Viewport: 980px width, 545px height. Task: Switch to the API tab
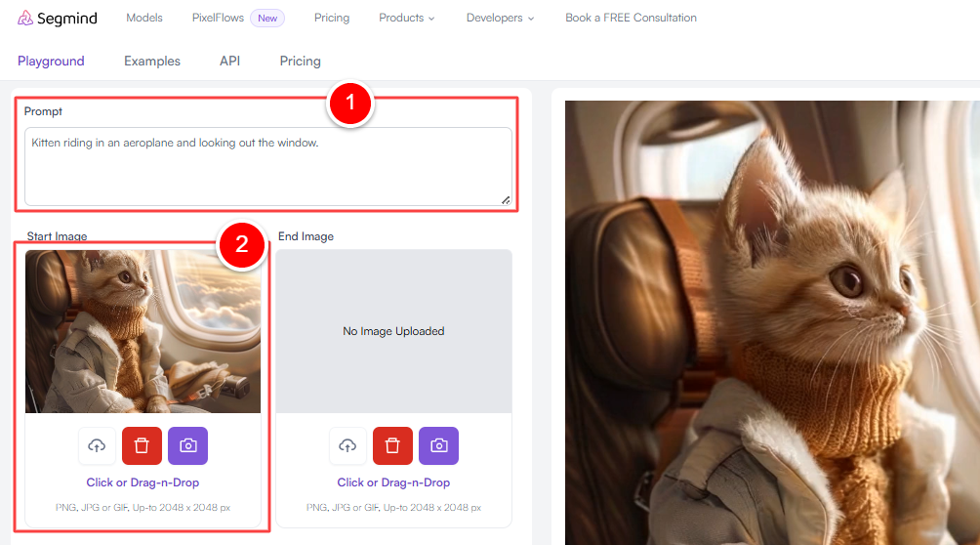point(229,61)
